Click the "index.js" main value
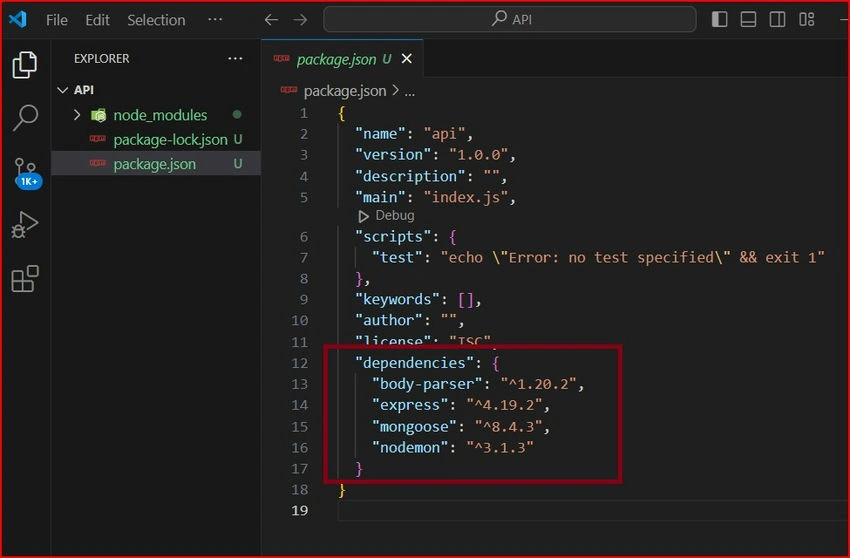 point(465,197)
